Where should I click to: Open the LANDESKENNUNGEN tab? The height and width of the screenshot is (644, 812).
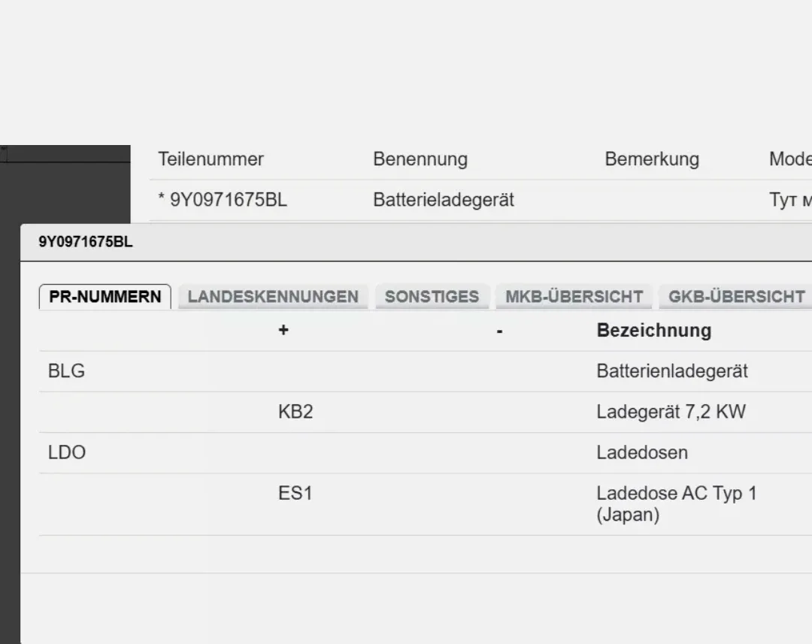(273, 296)
